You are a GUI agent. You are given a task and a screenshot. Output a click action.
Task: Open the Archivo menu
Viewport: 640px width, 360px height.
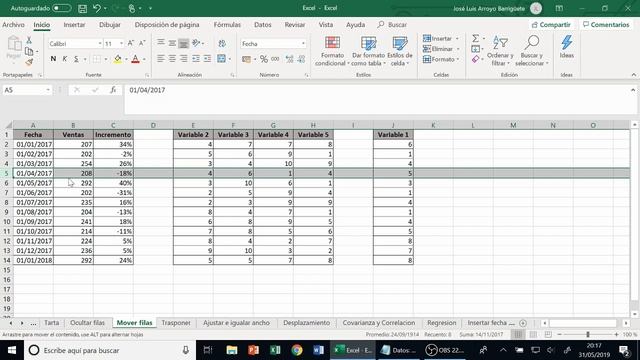(13, 25)
